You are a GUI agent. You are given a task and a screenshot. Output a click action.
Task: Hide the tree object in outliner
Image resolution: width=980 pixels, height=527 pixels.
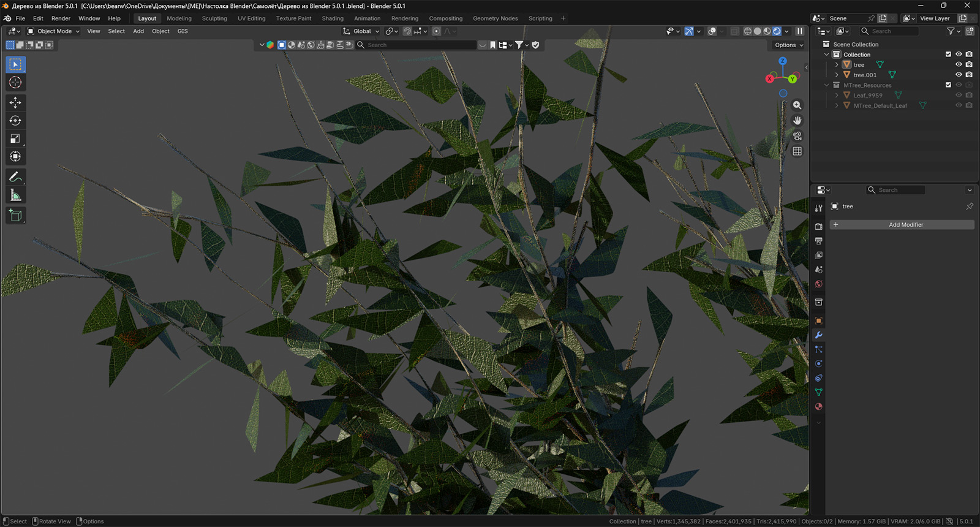point(959,64)
